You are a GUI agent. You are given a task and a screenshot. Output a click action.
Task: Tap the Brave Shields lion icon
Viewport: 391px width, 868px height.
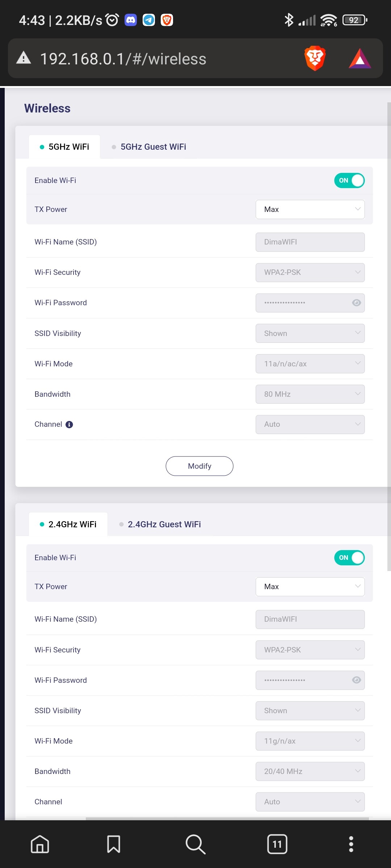point(315,58)
